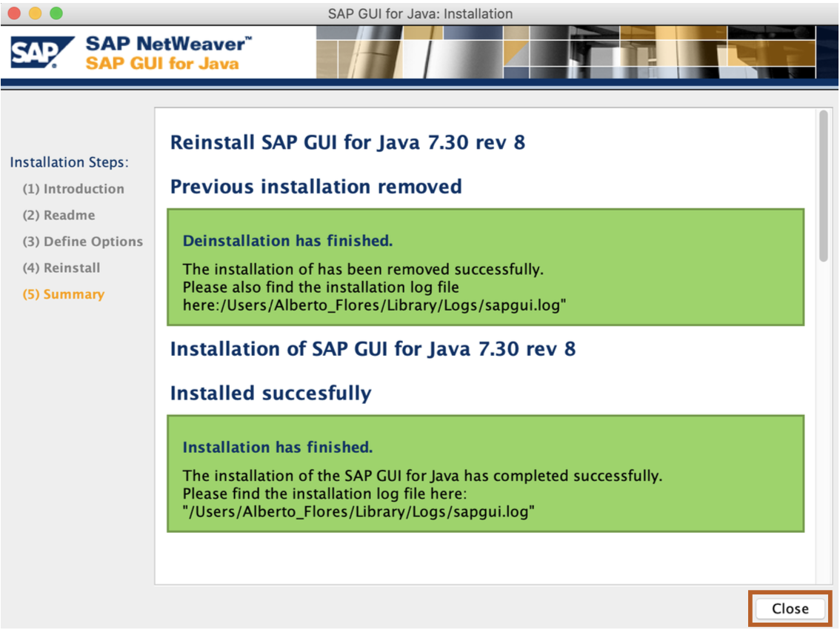Click the 'Deinstallation has finished.' heading

pos(287,241)
